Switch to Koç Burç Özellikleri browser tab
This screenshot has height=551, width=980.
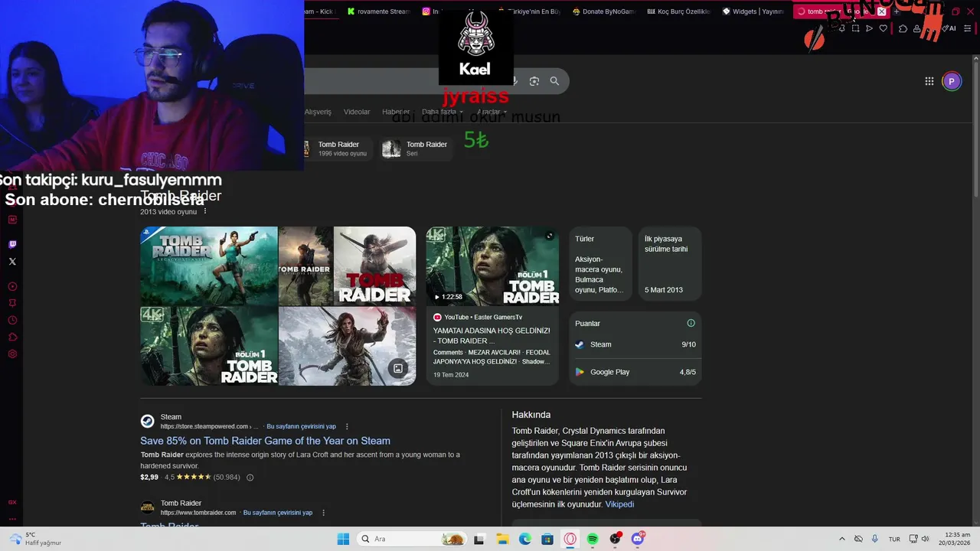[x=678, y=11]
